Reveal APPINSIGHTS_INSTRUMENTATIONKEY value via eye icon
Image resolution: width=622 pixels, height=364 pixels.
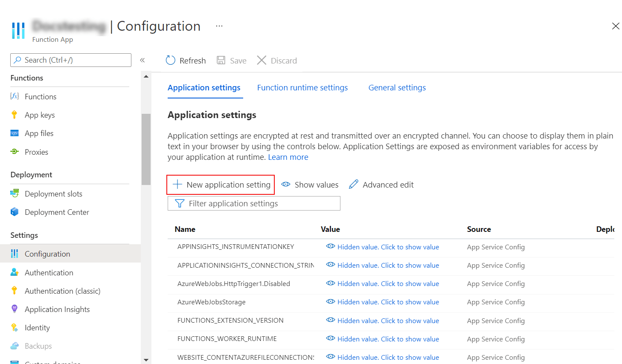click(x=330, y=246)
